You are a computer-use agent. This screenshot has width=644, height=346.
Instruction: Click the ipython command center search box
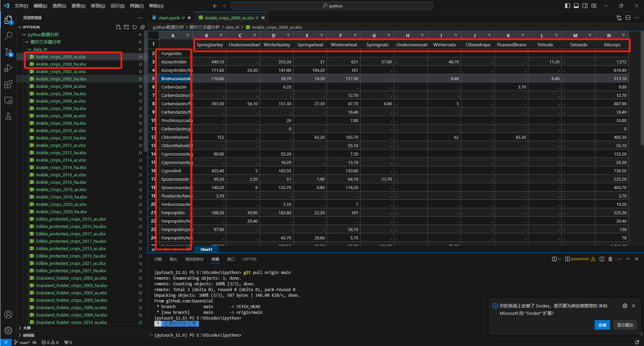[x=332, y=6]
